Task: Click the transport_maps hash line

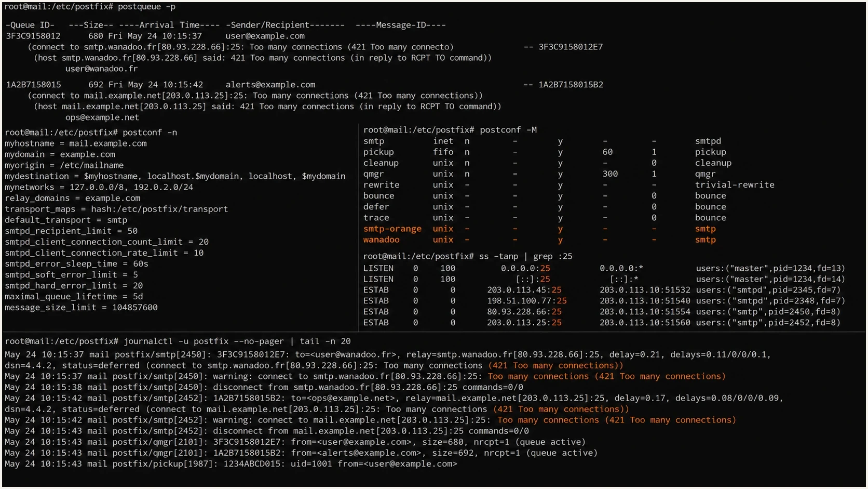Action: (116, 209)
